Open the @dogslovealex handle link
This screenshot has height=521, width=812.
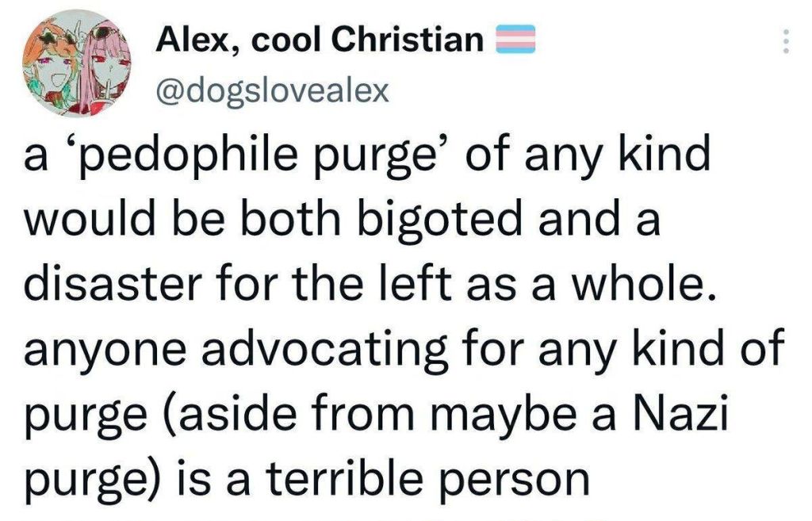click(x=273, y=91)
